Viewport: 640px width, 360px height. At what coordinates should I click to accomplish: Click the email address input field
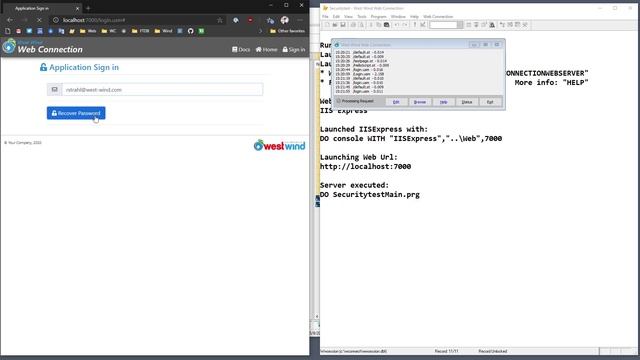(162, 89)
